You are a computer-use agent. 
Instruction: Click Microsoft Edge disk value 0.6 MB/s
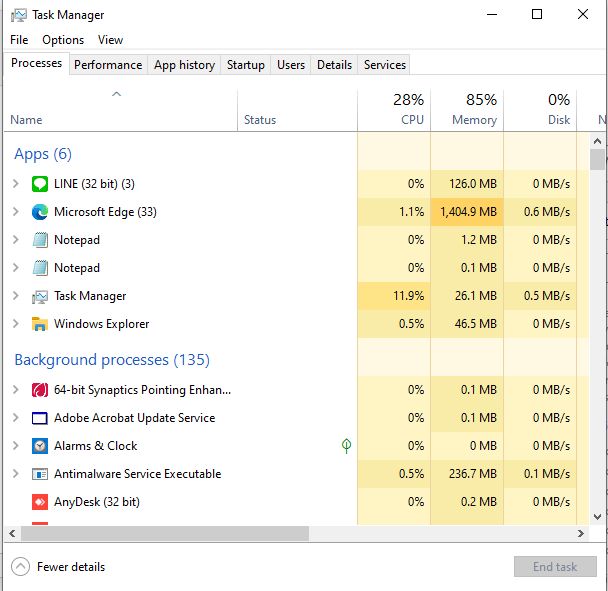click(x=547, y=212)
